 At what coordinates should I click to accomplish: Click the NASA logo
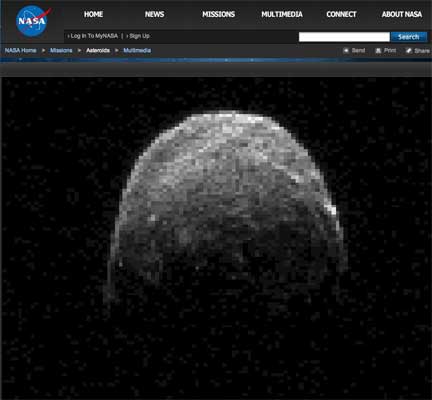coord(33,21)
